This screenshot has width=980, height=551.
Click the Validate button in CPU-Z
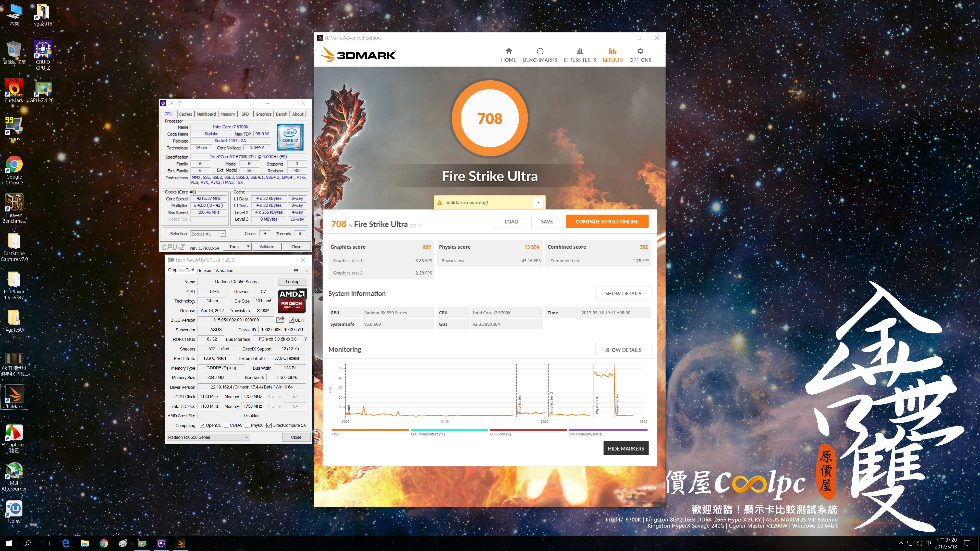[x=267, y=246]
